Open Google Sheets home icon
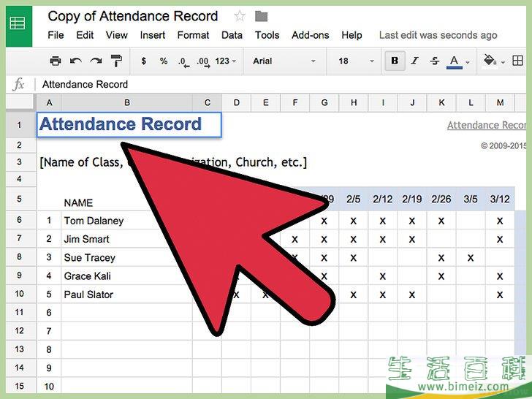 (x=18, y=24)
